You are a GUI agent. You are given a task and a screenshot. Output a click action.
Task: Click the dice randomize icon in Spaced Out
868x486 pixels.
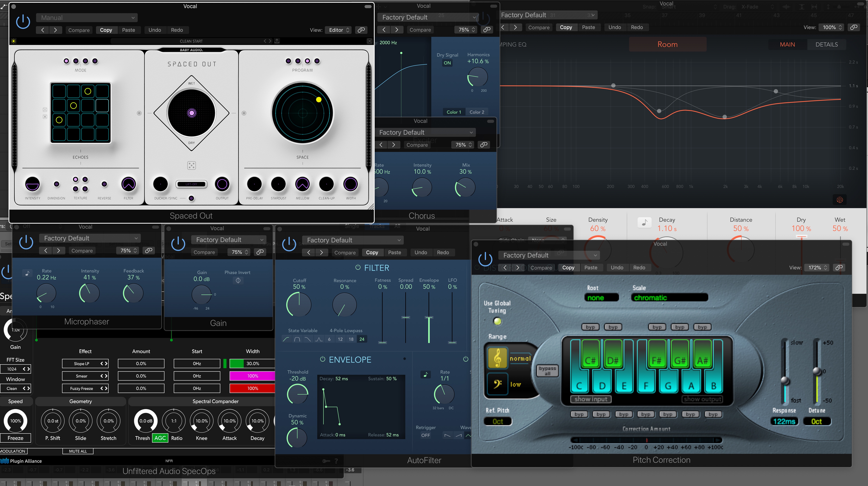pos(191,165)
